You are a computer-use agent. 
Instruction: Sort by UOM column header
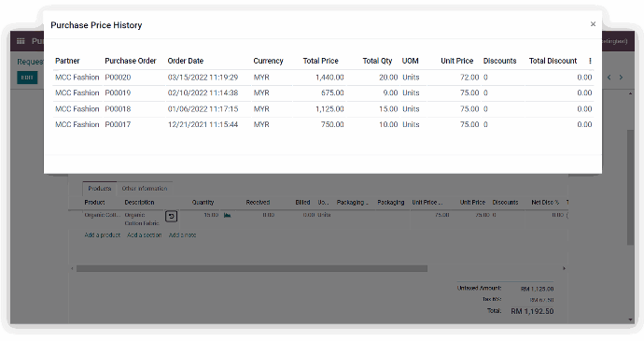click(x=411, y=61)
